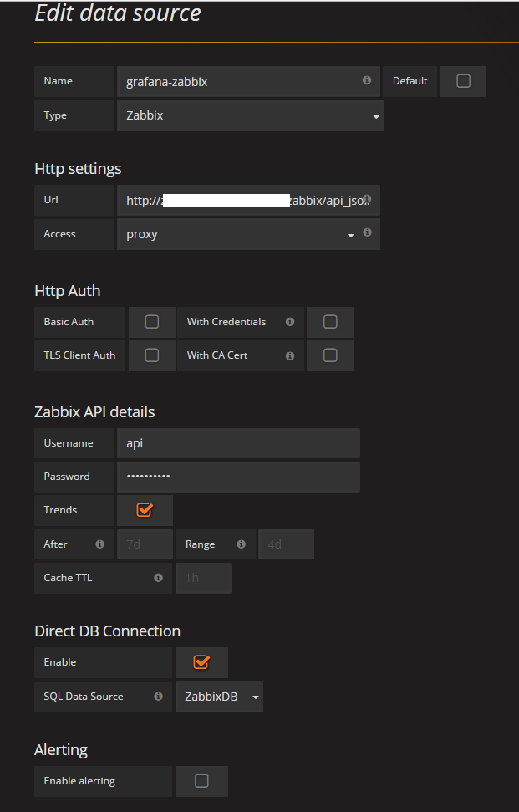Check the Default data source checkbox
The image size is (519, 812).
point(463,80)
